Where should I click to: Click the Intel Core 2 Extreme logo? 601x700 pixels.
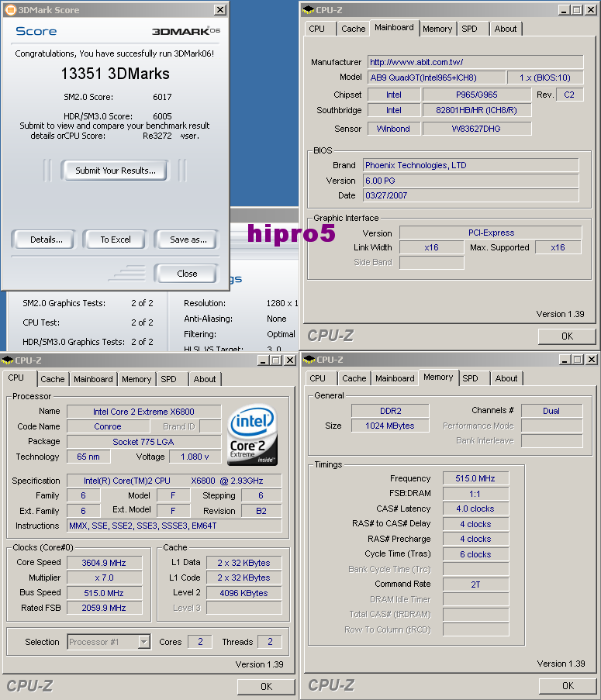[x=252, y=435]
